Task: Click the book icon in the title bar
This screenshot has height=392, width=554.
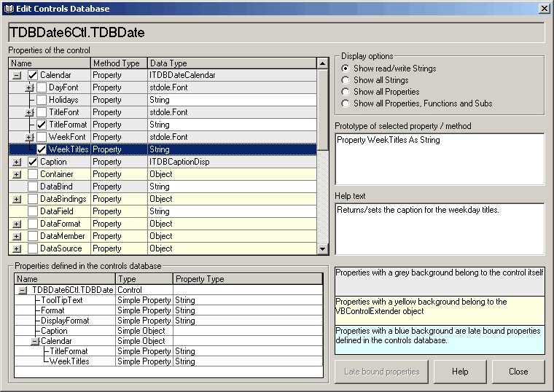Action: click(8, 8)
